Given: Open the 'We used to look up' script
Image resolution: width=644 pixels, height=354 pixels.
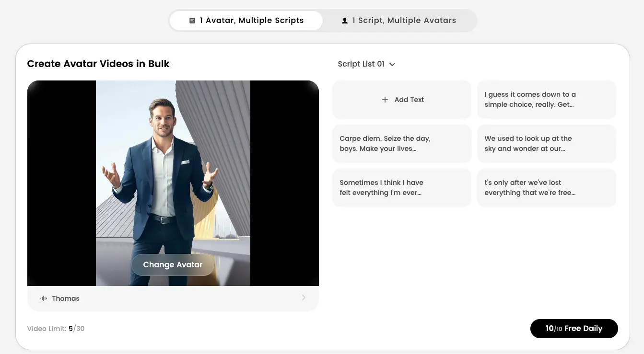Looking at the screenshot, I should point(546,144).
